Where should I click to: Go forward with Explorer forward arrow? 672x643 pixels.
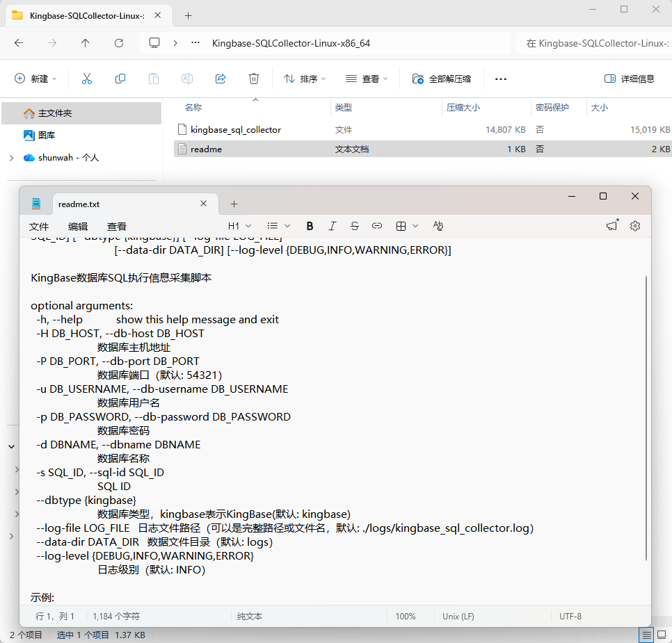(x=52, y=43)
